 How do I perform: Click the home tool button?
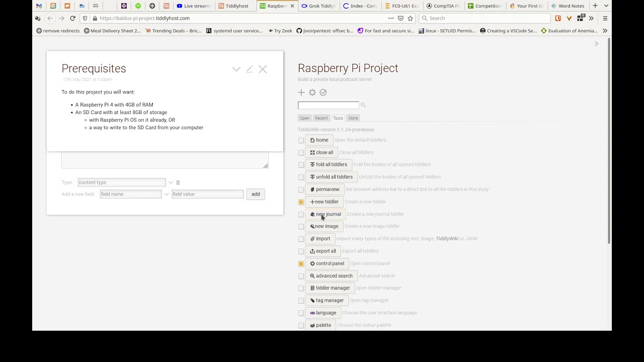(x=319, y=140)
